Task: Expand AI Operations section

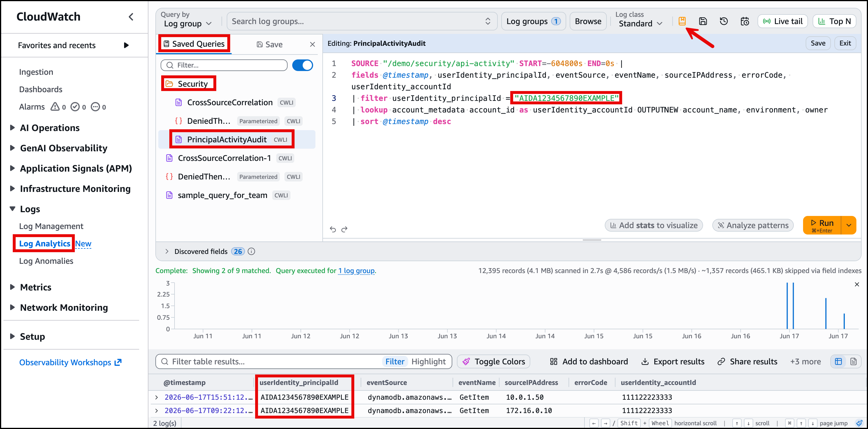Action: [12, 127]
